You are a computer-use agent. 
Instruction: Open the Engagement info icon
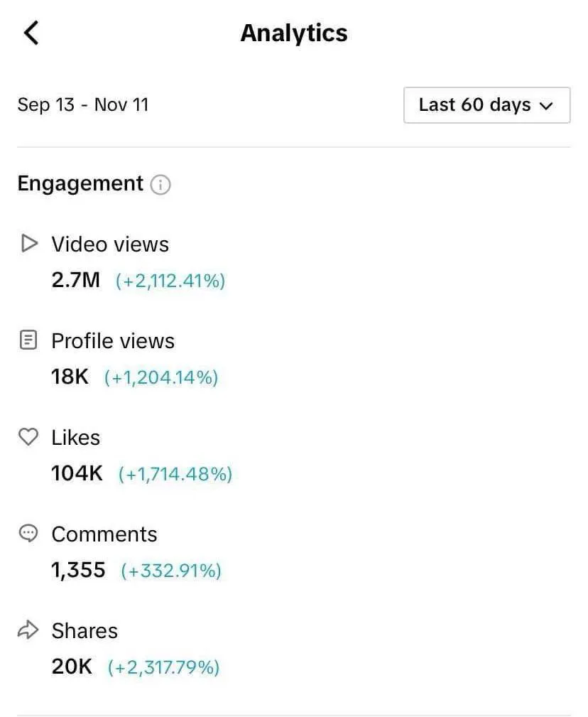[160, 185]
